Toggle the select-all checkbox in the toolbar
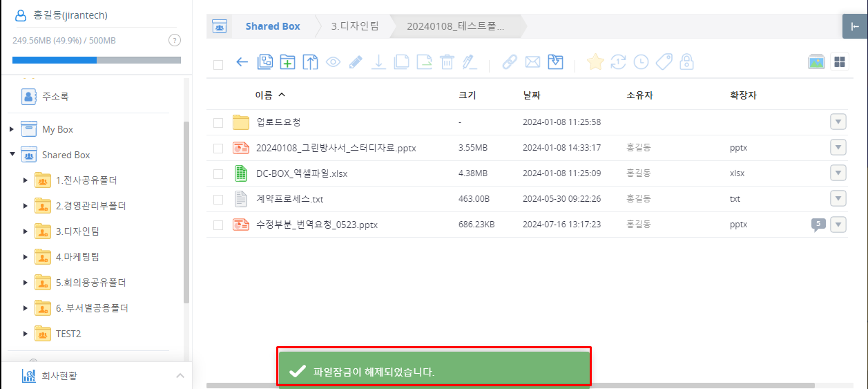 [218, 65]
